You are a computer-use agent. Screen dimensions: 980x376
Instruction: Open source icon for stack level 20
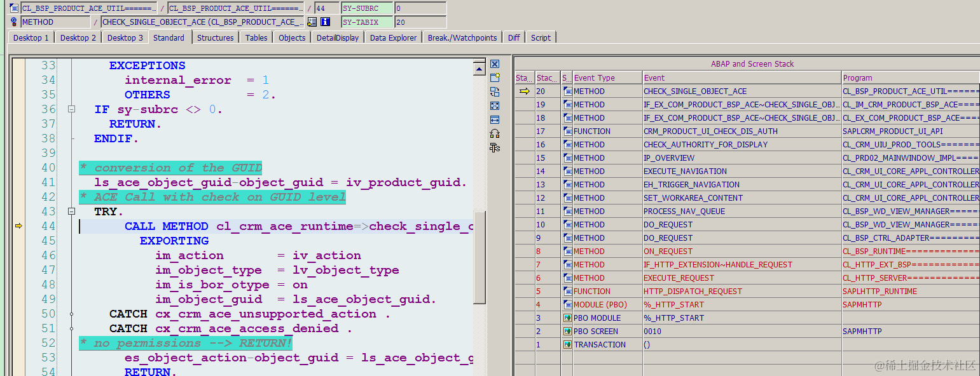[567, 91]
